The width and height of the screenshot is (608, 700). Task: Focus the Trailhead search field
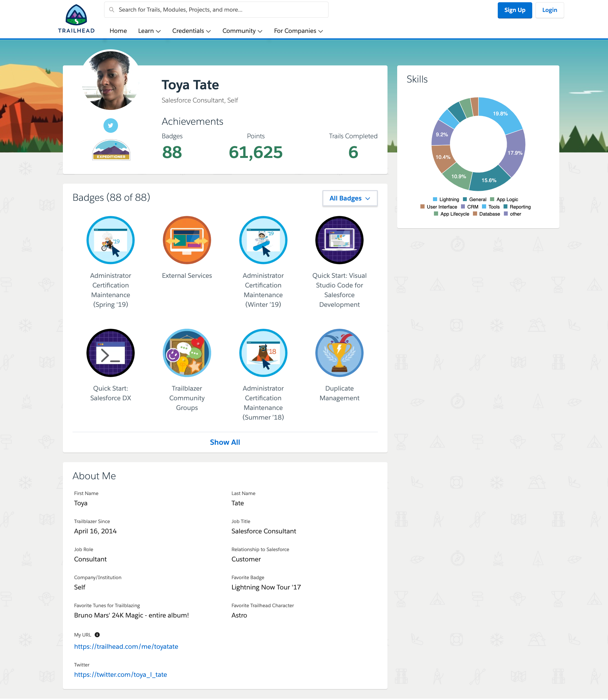pyautogui.click(x=216, y=10)
